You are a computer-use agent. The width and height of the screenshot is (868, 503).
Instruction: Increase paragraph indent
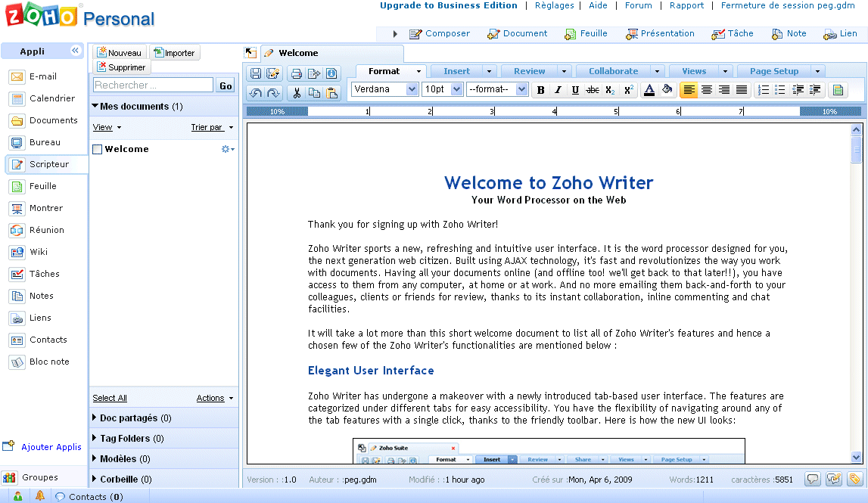click(x=815, y=90)
